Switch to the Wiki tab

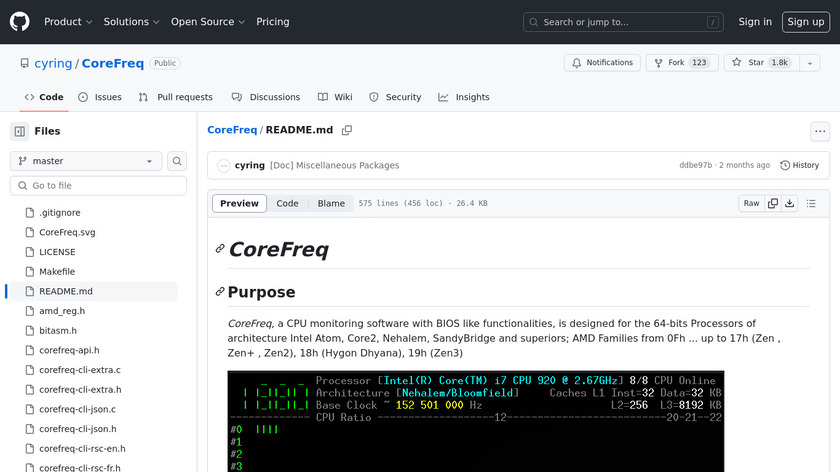tap(335, 97)
